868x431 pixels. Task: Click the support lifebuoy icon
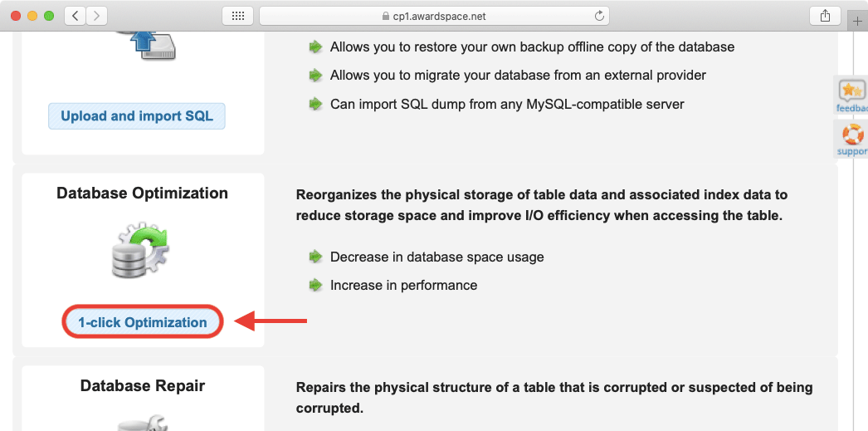click(x=852, y=134)
